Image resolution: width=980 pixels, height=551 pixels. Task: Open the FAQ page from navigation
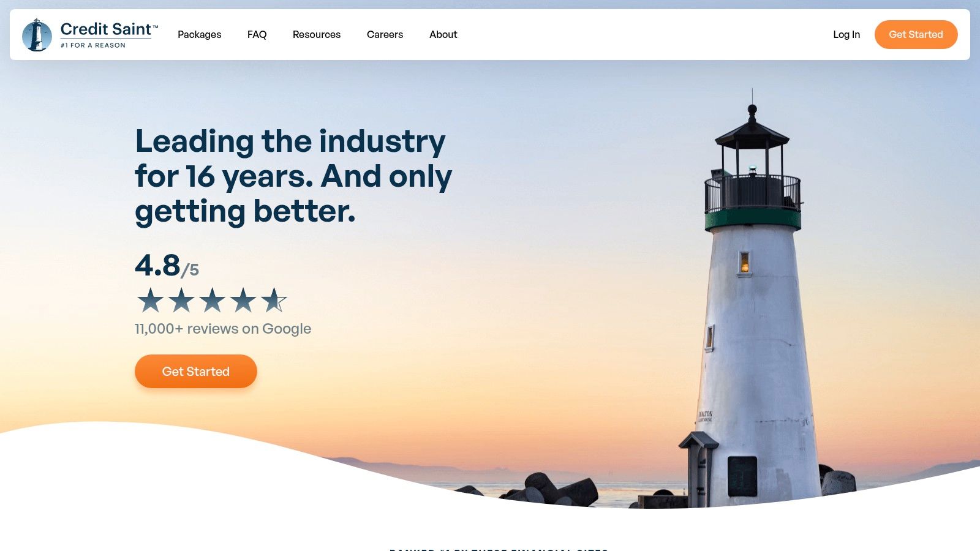pyautogui.click(x=257, y=34)
